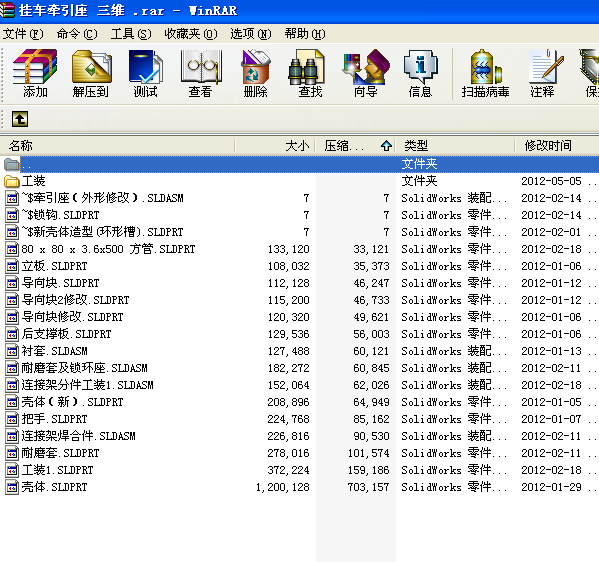Select file 壳体(新).SLDPRT
The image size is (599, 562).
pyautogui.click(x=72, y=402)
